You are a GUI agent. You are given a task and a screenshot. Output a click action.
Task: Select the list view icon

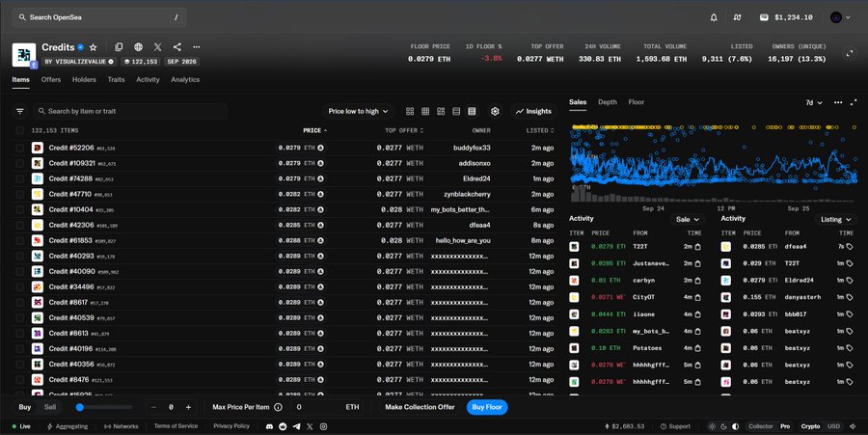click(x=456, y=111)
